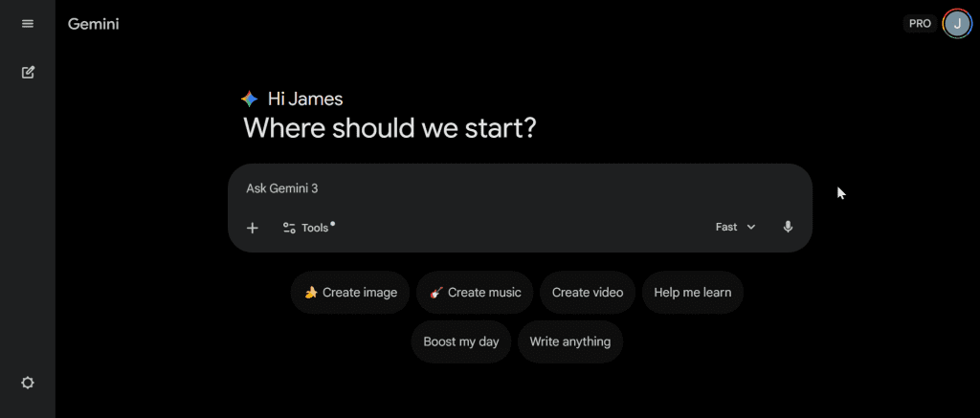Open the settings gear in the sidebar

(28, 383)
